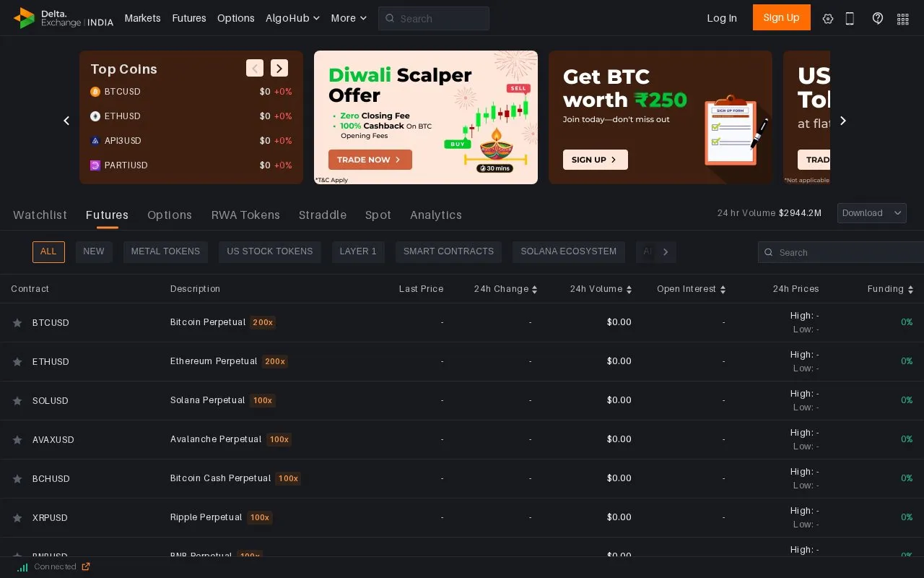Open the apps grid icon
924x578 pixels.
(902, 19)
